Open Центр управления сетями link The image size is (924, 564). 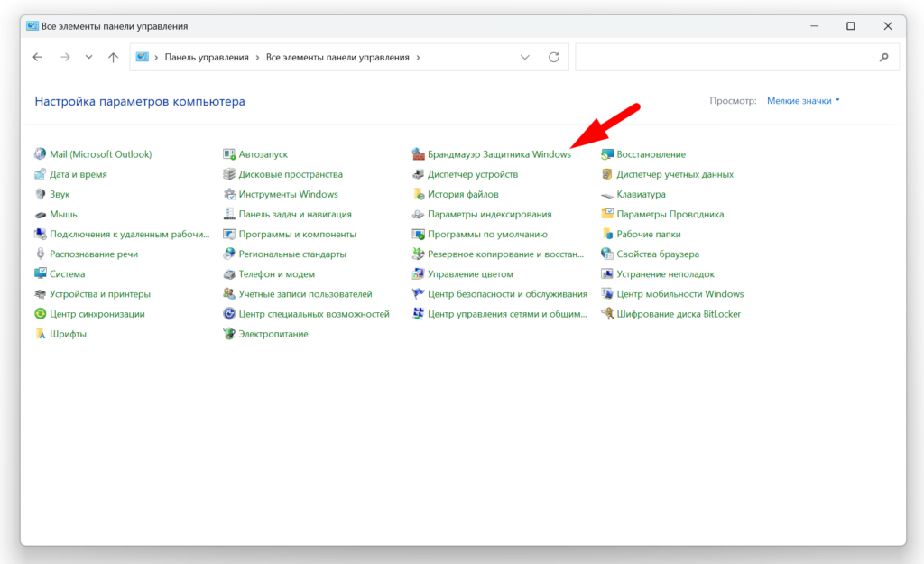pos(507,314)
